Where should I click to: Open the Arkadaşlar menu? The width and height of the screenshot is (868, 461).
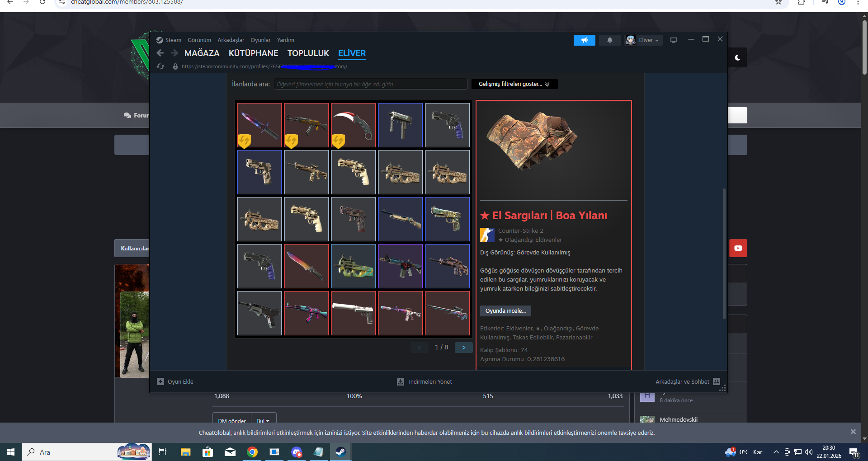click(x=231, y=40)
